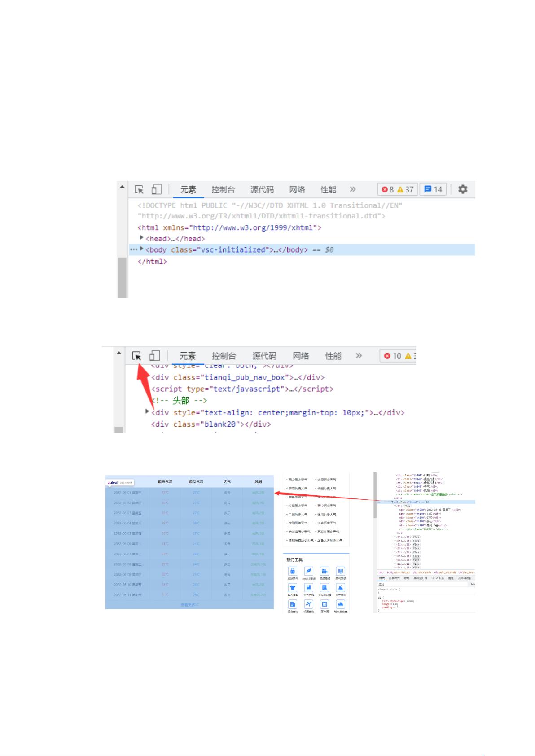Open the DOM断点 tab
This screenshot has height=756, width=535.
[438, 578]
